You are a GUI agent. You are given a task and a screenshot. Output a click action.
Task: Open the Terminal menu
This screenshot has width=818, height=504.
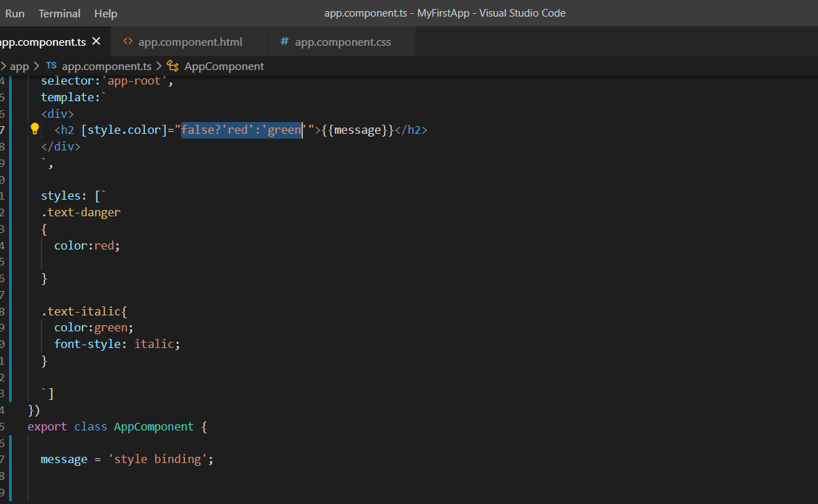59,13
